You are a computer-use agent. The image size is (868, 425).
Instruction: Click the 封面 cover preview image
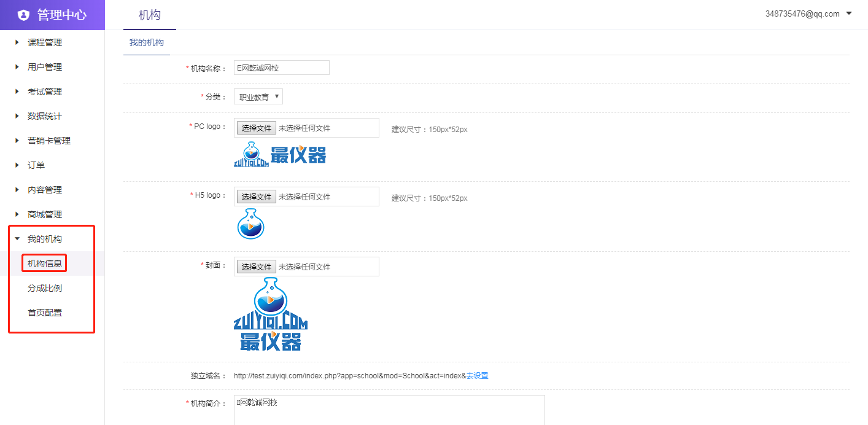271,314
